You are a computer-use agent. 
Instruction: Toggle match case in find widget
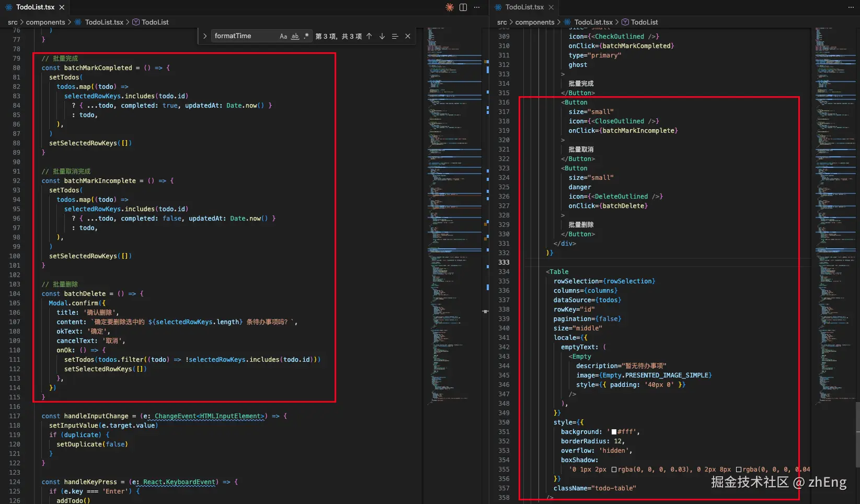tap(283, 36)
